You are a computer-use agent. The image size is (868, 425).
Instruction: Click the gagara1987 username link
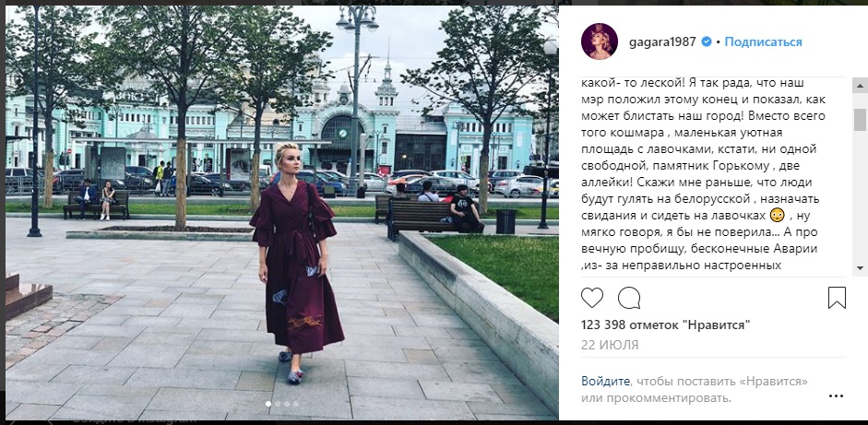tap(662, 41)
